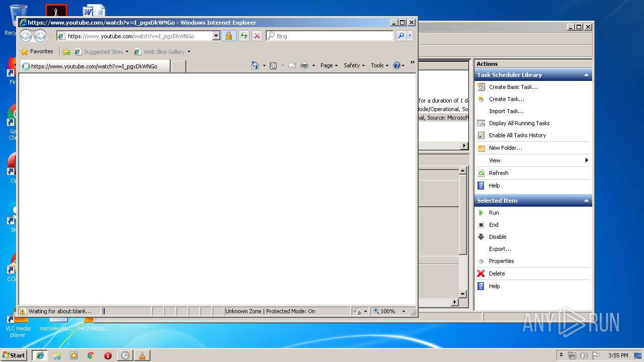
Task: Click the RSS Feeds icon
Action: (273, 65)
